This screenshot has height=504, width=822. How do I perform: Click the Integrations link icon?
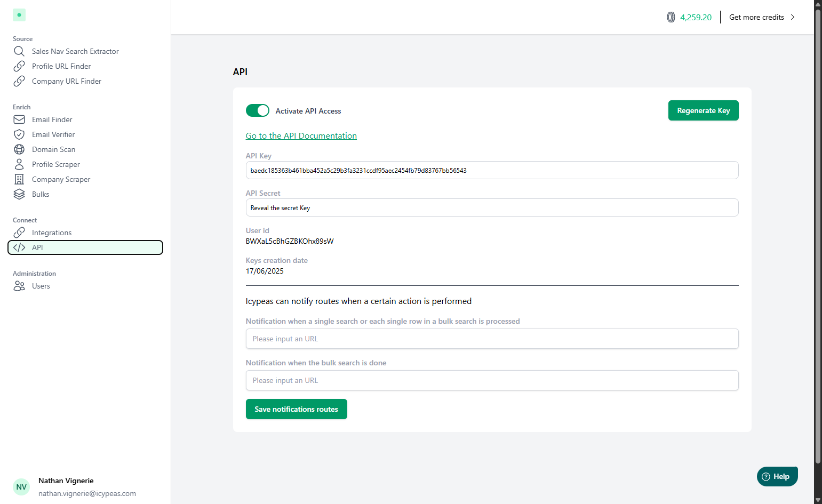(x=19, y=233)
